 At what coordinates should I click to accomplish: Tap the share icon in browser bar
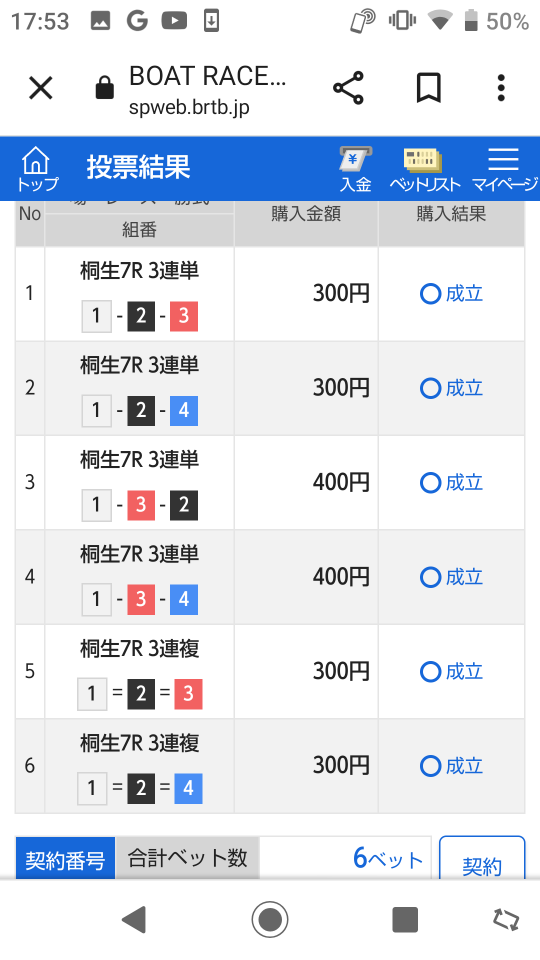pos(348,89)
